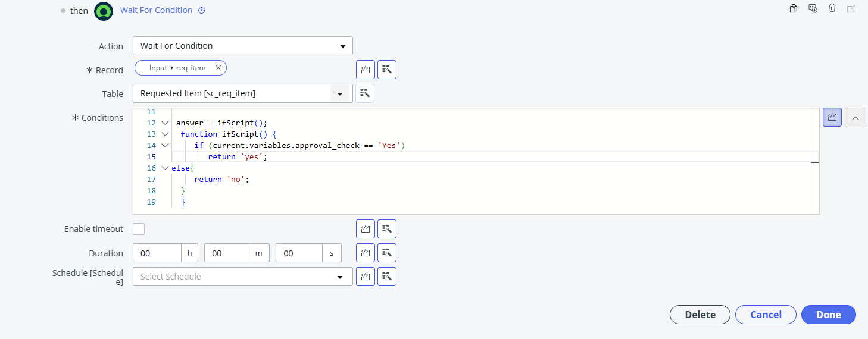
Task: Click the add annotation icon at top right
Action: pyautogui.click(x=813, y=8)
